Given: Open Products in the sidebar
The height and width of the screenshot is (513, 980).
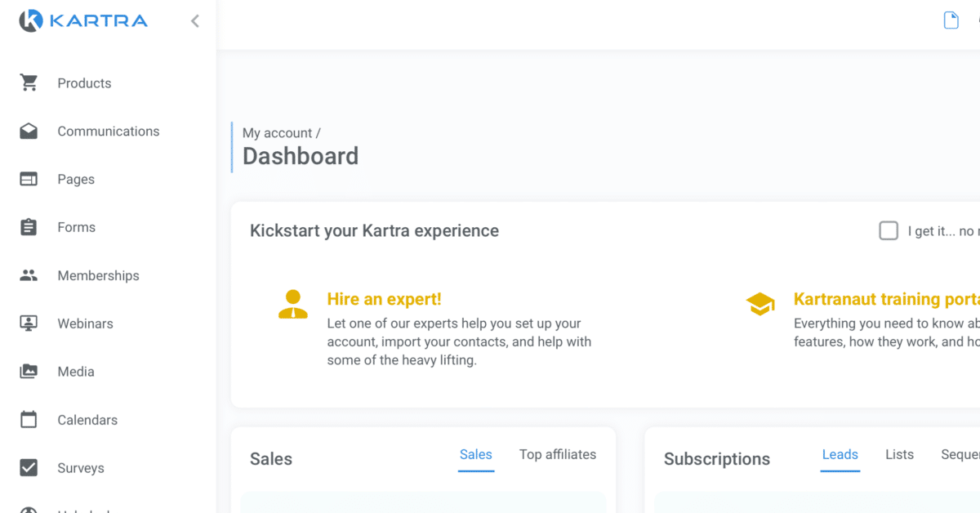Looking at the screenshot, I should (84, 83).
